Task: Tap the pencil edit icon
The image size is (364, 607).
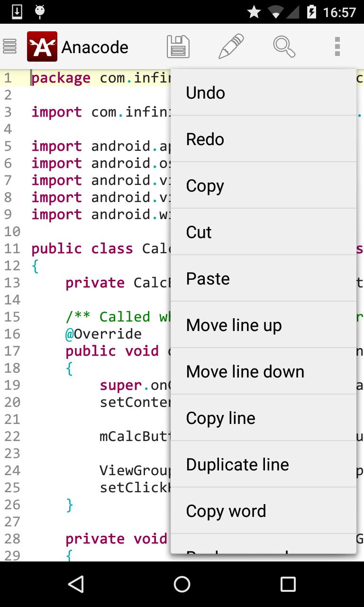Action: (x=231, y=46)
